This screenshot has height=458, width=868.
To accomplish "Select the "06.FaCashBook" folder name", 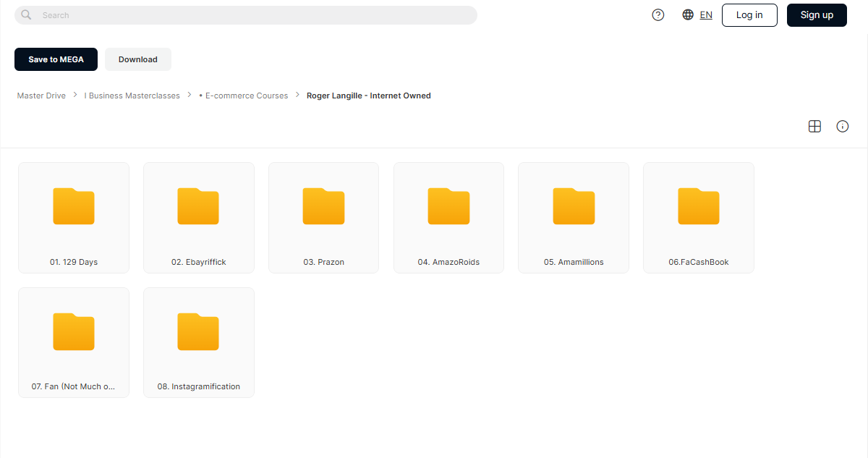I will [x=699, y=262].
